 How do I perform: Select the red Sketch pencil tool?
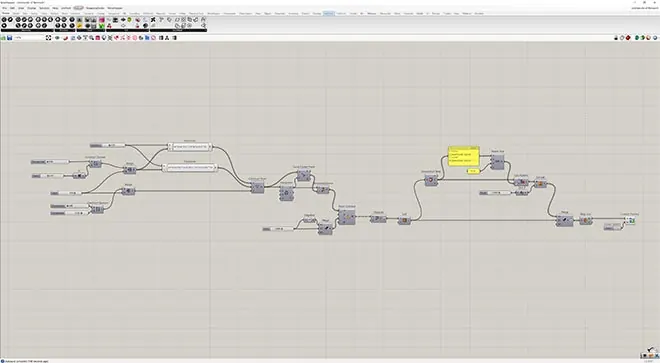tap(66, 38)
